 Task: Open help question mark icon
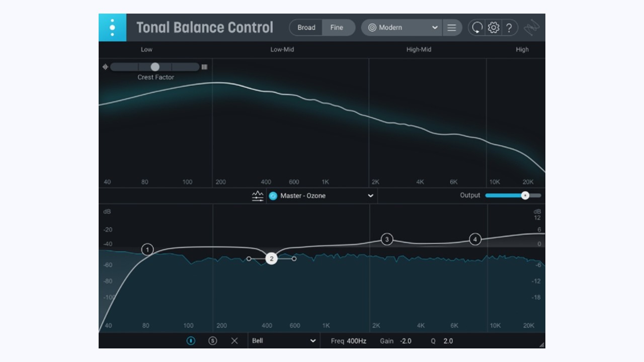click(509, 28)
